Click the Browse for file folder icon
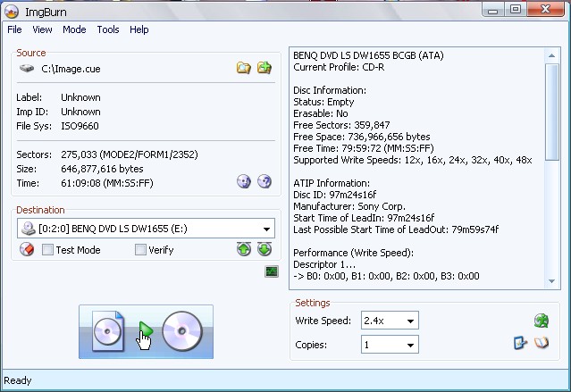 (243, 68)
